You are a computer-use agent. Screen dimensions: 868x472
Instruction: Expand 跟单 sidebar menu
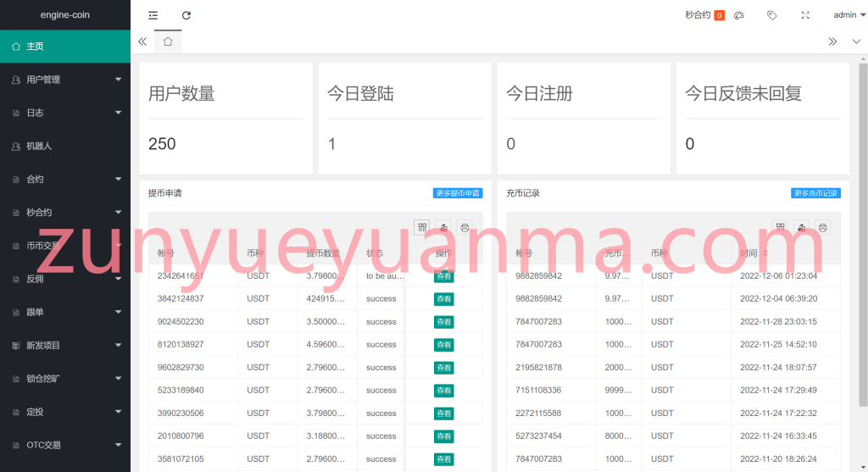[65, 312]
